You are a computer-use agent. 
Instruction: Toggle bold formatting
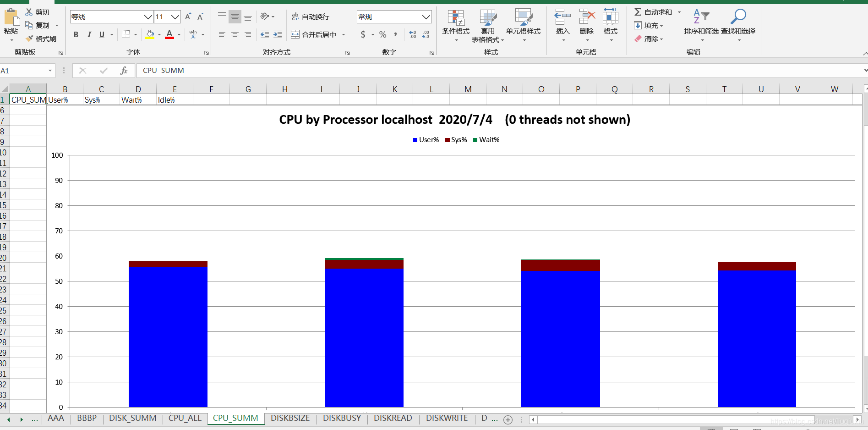point(76,34)
